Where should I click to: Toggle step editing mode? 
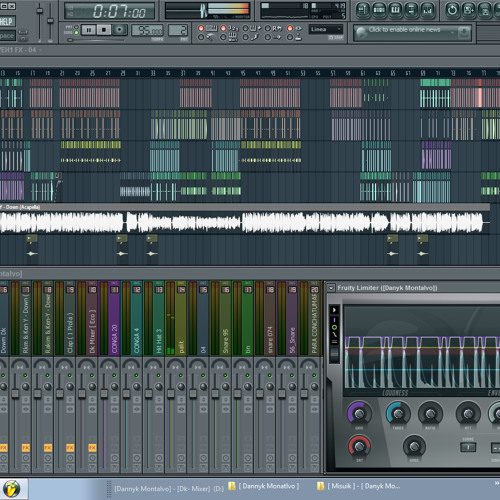point(245,37)
